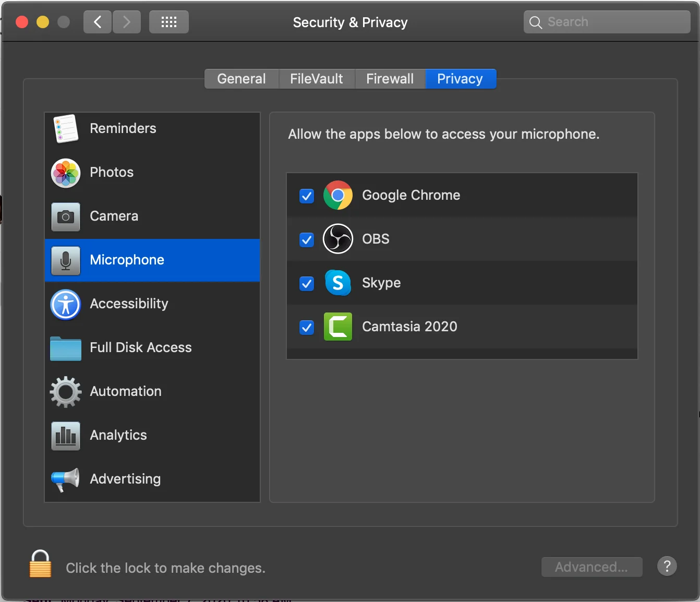This screenshot has width=700, height=602.
Task: Click the Search field in the title bar
Action: pos(607,22)
